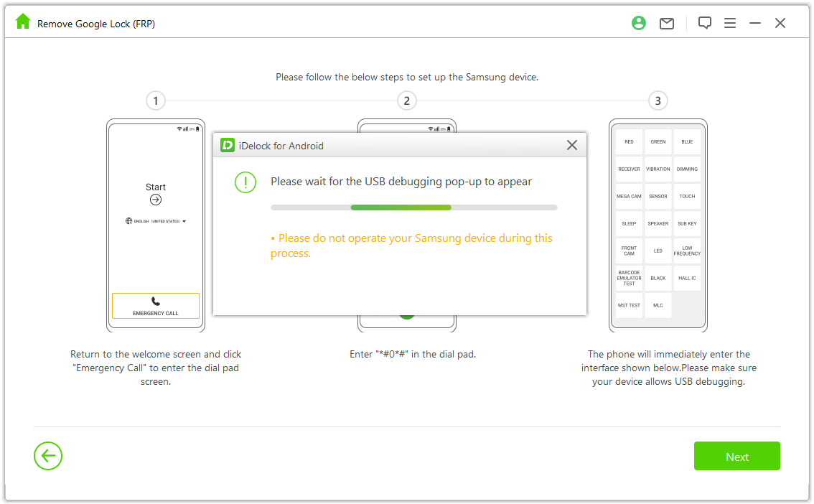This screenshot has width=814, height=504.
Task: Click the MEGA CAM tile in test grid
Action: click(629, 197)
